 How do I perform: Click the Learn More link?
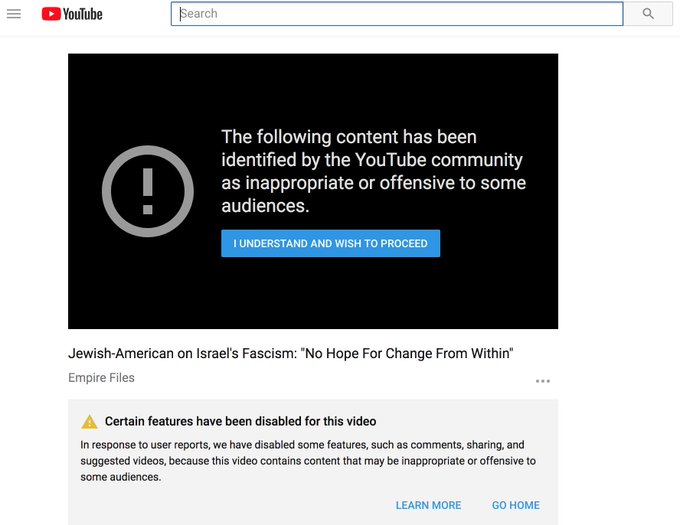[428, 505]
